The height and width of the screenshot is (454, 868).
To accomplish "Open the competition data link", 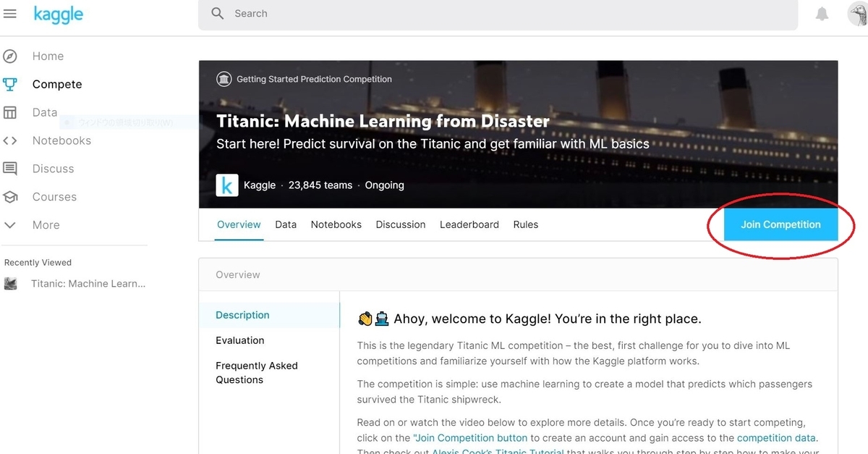I will [x=776, y=438].
